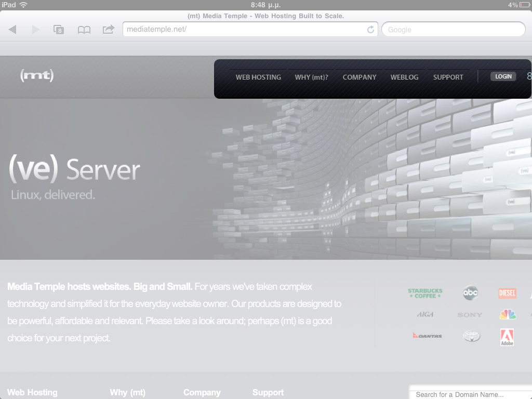Image resolution: width=532 pixels, height=399 pixels.
Task: Open the tabs overview showing 8 pages
Action: point(59,30)
